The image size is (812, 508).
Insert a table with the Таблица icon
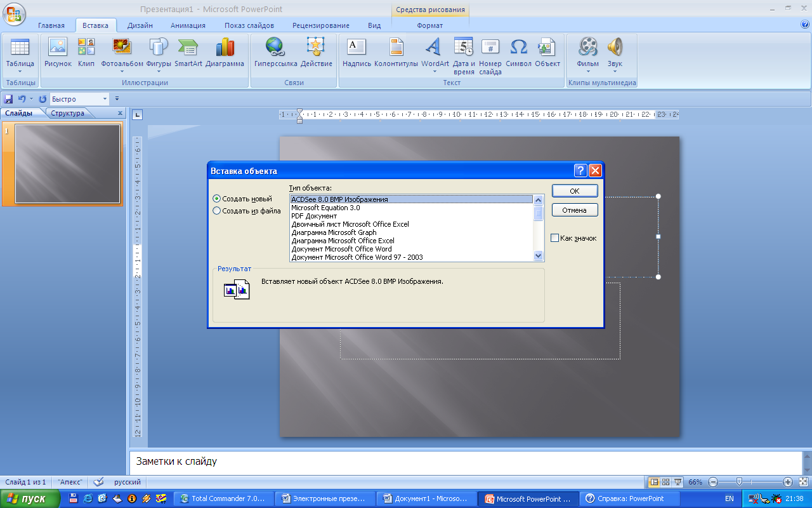click(20, 48)
